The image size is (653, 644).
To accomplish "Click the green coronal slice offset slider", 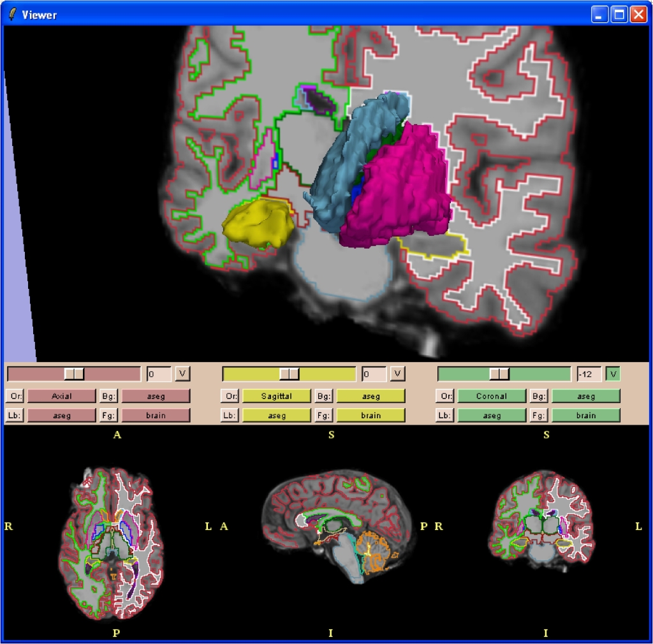I will [x=504, y=374].
